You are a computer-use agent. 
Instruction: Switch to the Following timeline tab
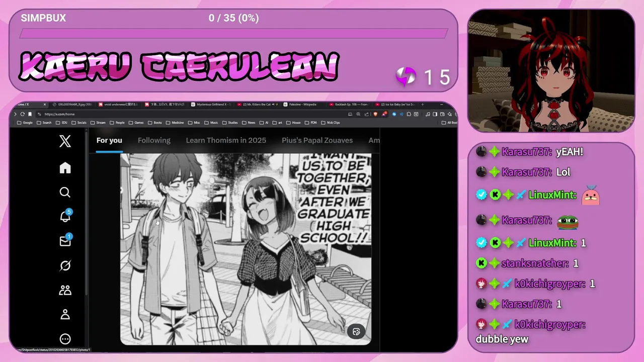click(x=154, y=140)
